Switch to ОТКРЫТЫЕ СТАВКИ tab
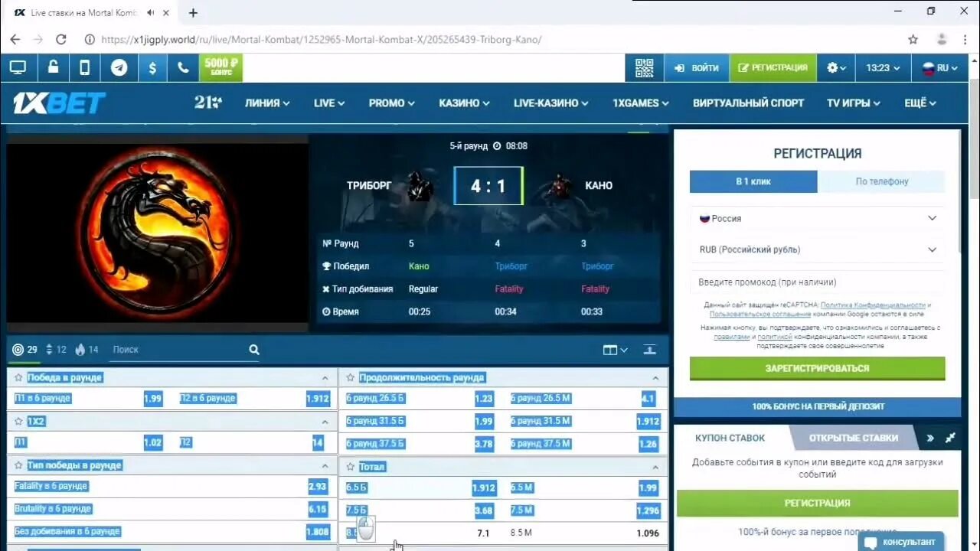The width and height of the screenshot is (980, 551). (x=854, y=438)
